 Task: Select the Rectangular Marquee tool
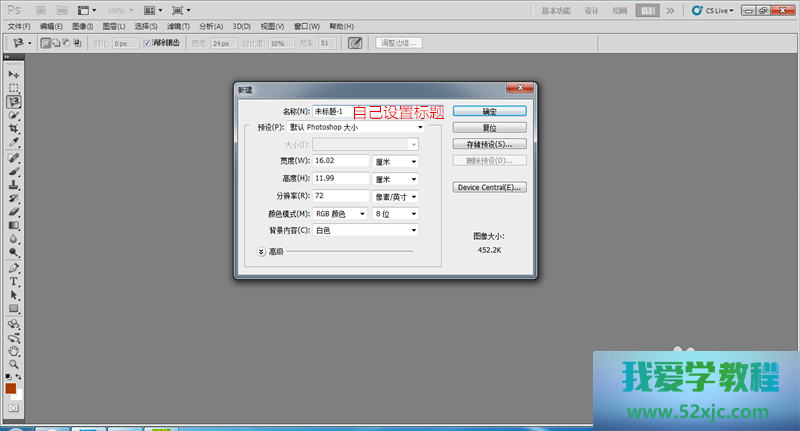[x=14, y=88]
